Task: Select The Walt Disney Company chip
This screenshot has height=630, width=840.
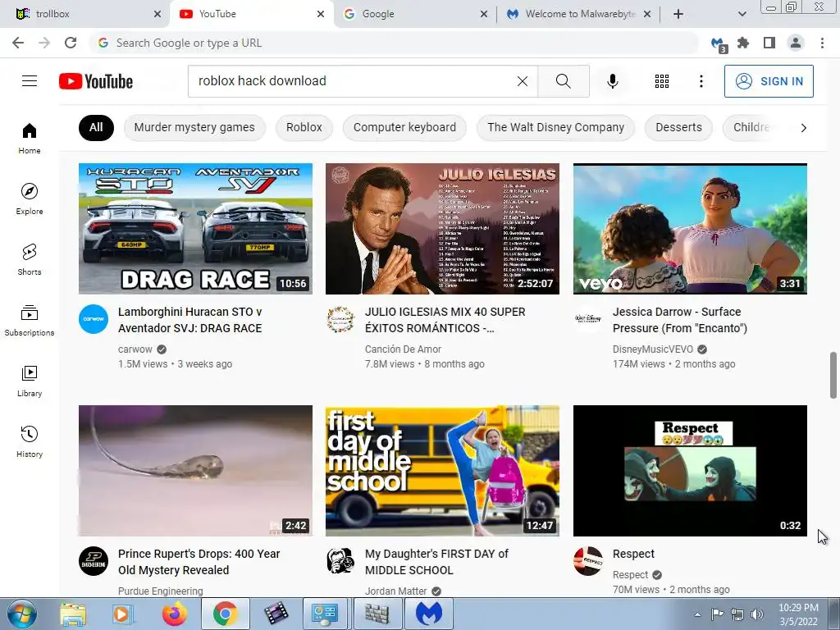Action: (x=555, y=127)
